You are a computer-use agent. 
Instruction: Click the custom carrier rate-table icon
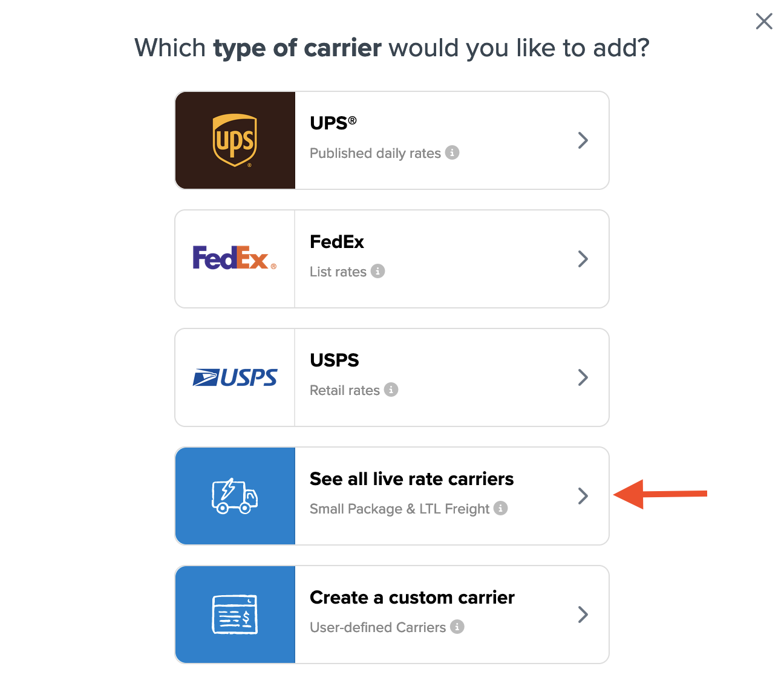(235, 615)
